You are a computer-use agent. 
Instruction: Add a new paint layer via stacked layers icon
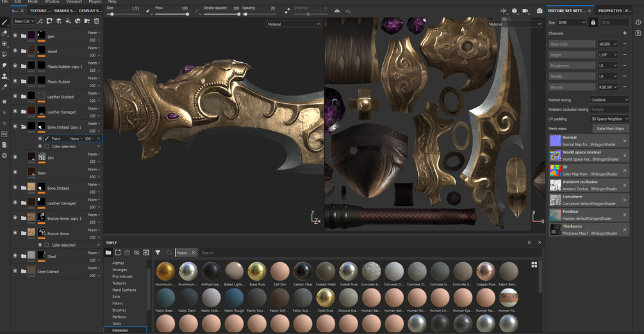59,21
